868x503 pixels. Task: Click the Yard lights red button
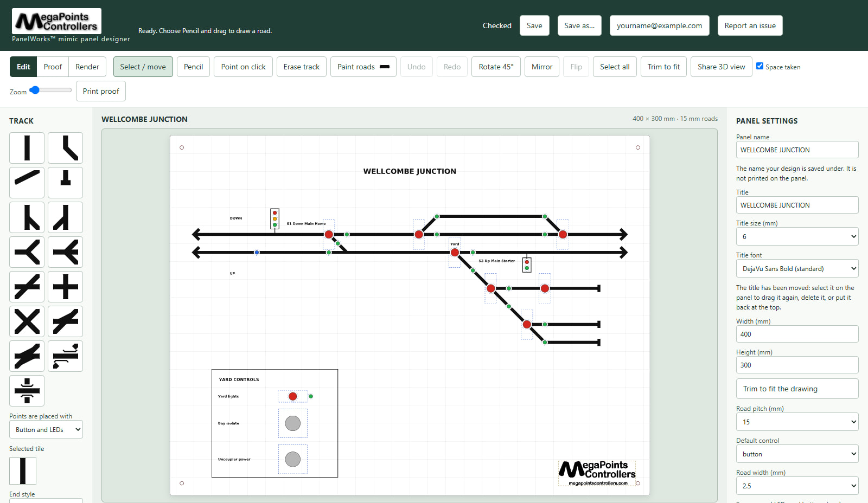coord(293,396)
